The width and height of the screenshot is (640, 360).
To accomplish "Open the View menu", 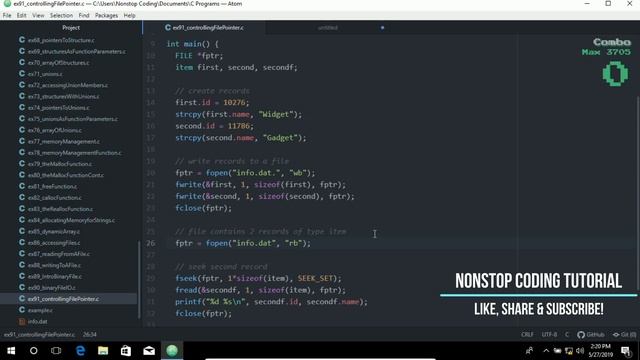I will tap(38, 16).
